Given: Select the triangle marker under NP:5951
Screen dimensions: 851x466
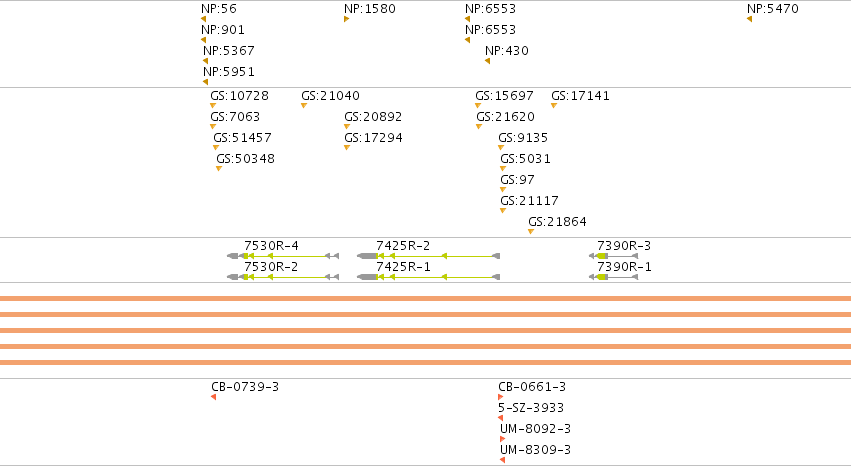Looking at the screenshot, I should click(205, 82).
